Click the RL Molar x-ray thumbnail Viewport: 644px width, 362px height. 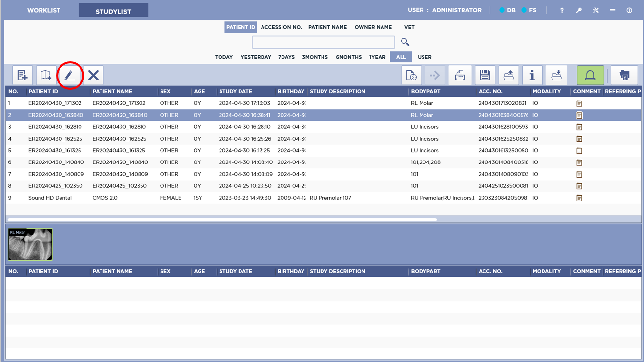point(30,244)
